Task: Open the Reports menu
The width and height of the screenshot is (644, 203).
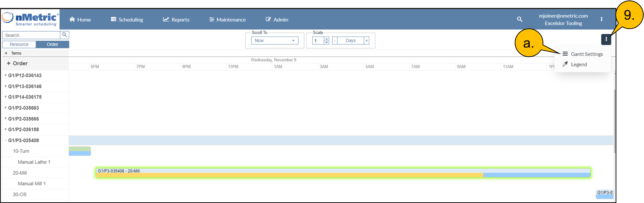Action: click(x=176, y=19)
